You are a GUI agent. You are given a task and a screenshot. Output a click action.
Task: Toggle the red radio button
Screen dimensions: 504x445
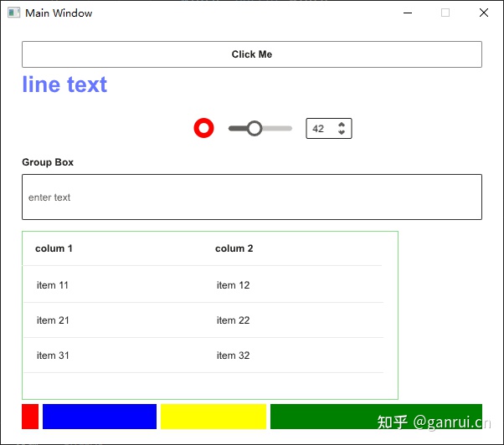point(203,128)
